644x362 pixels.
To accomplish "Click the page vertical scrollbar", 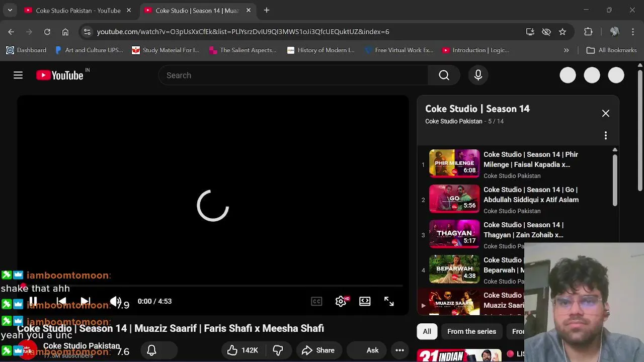I will pyautogui.click(x=640, y=131).
